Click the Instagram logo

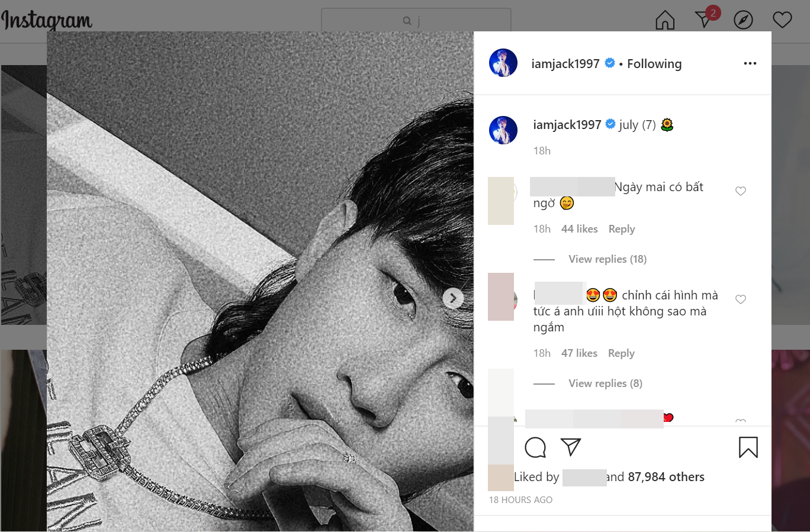(47, 20)
